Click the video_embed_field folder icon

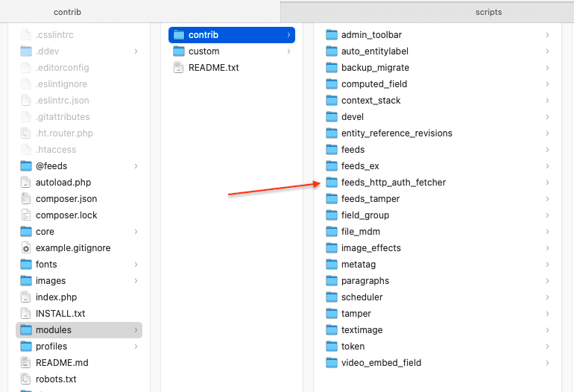(x=332, y=363)
